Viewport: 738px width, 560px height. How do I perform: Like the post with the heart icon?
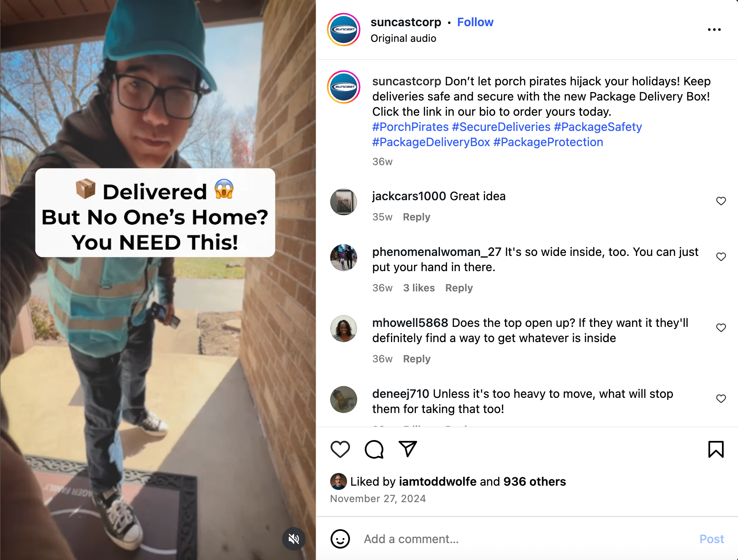tap(340, 449)
